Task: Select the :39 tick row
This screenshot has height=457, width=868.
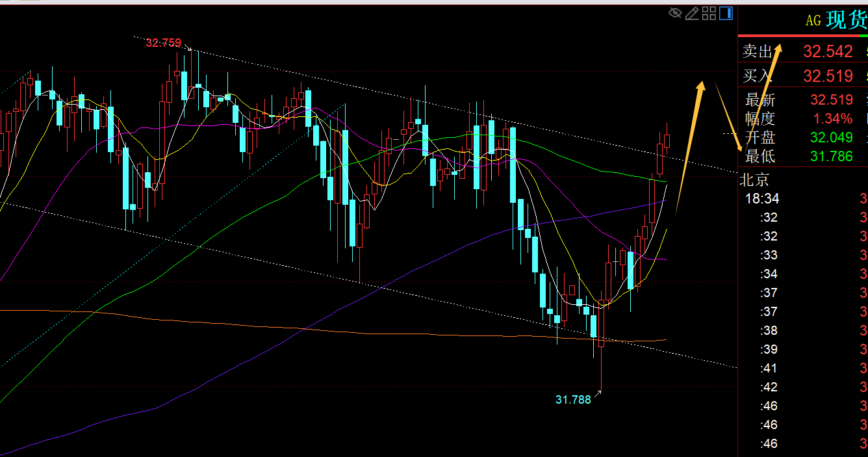Action: click(x=803, y=350)
